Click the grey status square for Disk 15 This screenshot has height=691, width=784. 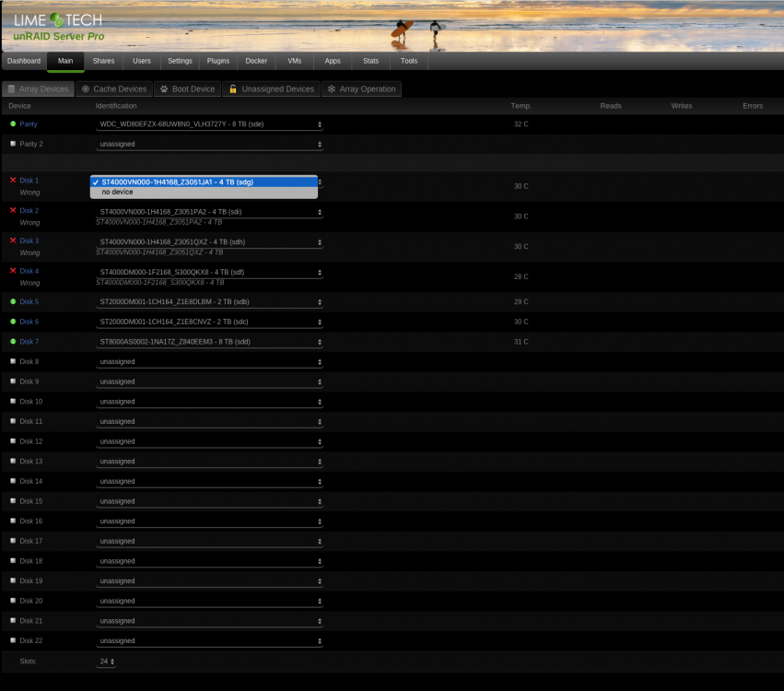pyautogui.click(x=13, y=500)
